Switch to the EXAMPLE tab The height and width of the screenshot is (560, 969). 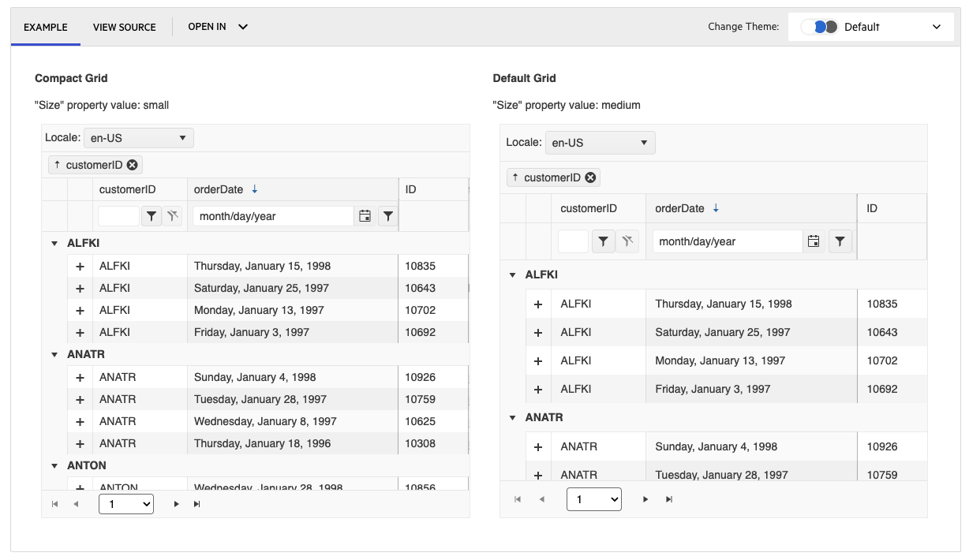tap(46, 27)
